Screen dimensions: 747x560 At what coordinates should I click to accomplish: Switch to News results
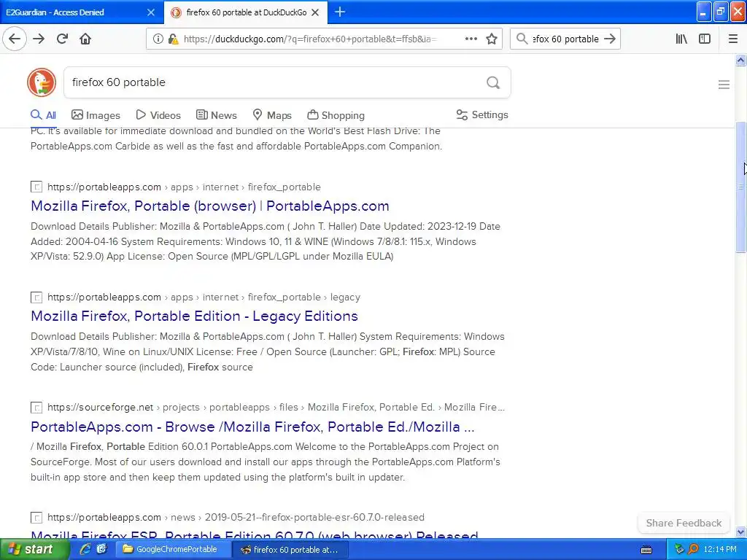[216, 115]
